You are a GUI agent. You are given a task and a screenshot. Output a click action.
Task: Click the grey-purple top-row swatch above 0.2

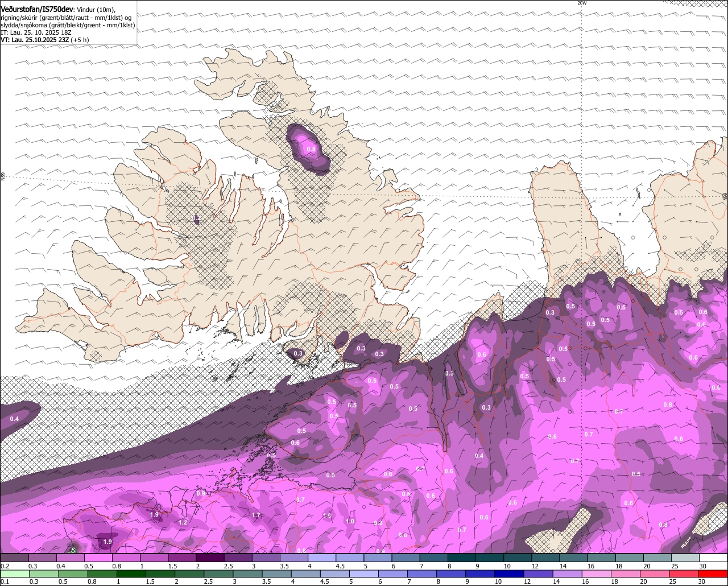pos(14,558)
